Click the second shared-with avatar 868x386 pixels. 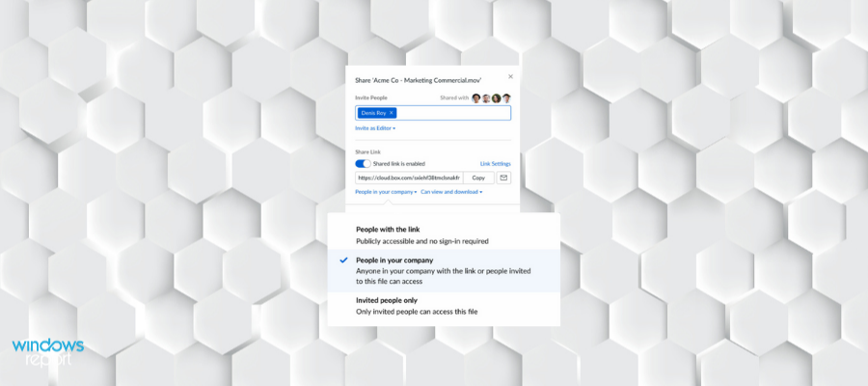(486, 98)
